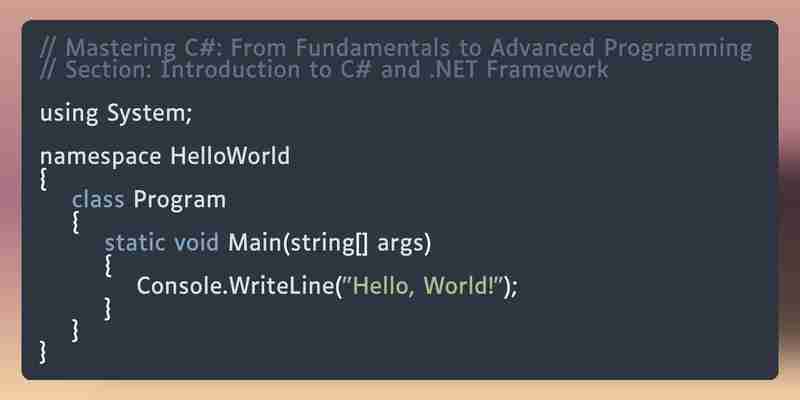Select the 'namespace' keyword
The image size is (800, 400).
(101, 157)
